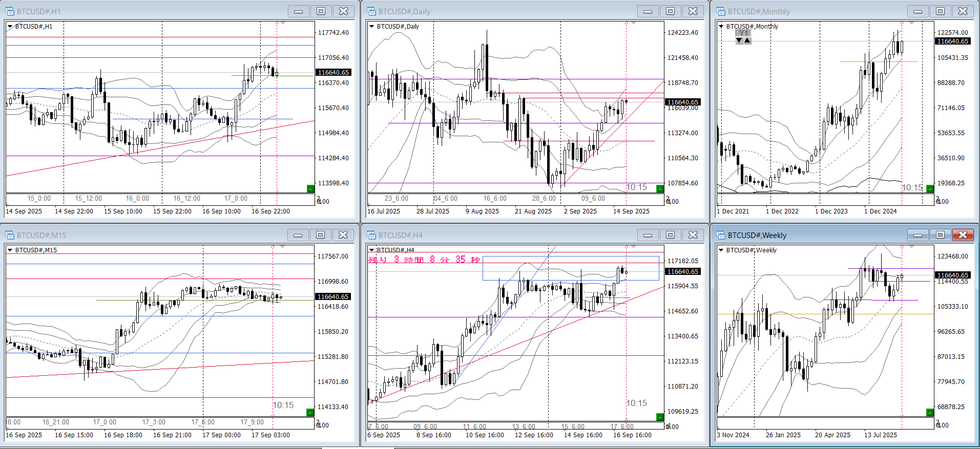Click the chart shift marker on Daily chart
This screenshot has height=449, width=980.
633,24
